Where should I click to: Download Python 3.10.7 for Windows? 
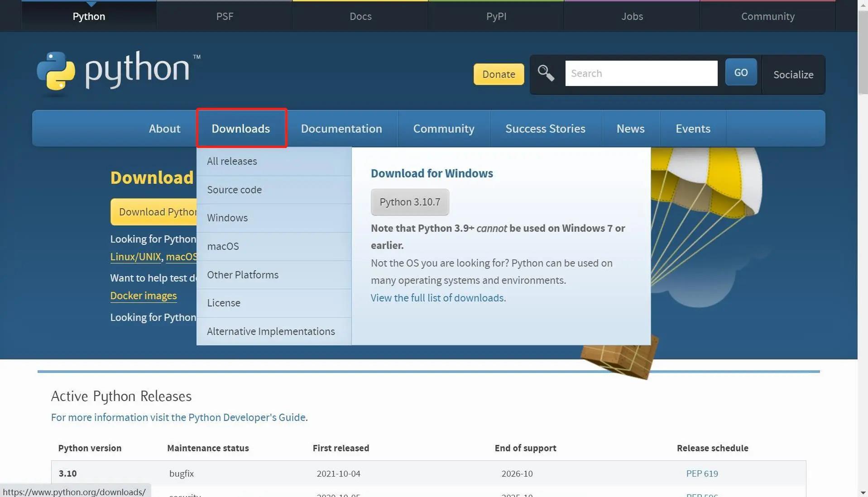[409, 202]
